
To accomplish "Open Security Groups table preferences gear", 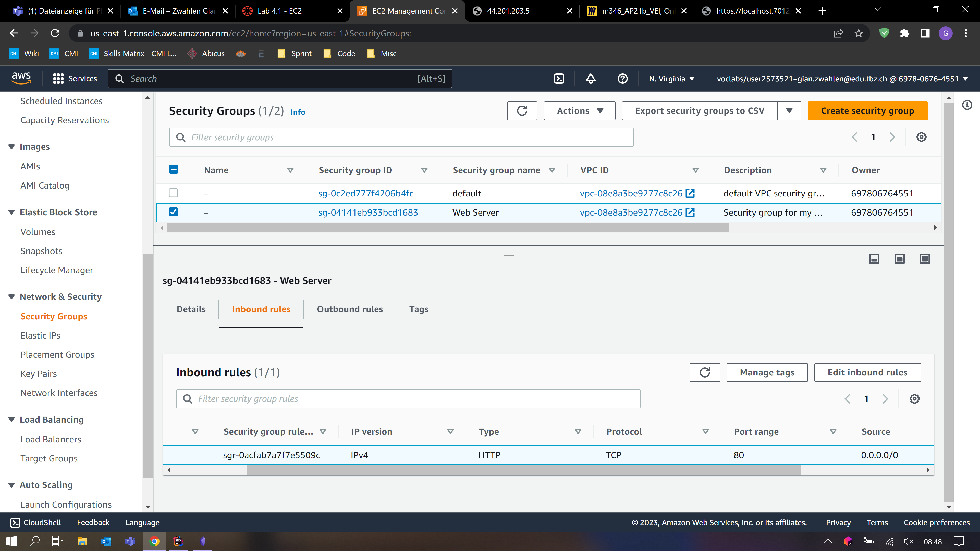I will coord(921,137).
